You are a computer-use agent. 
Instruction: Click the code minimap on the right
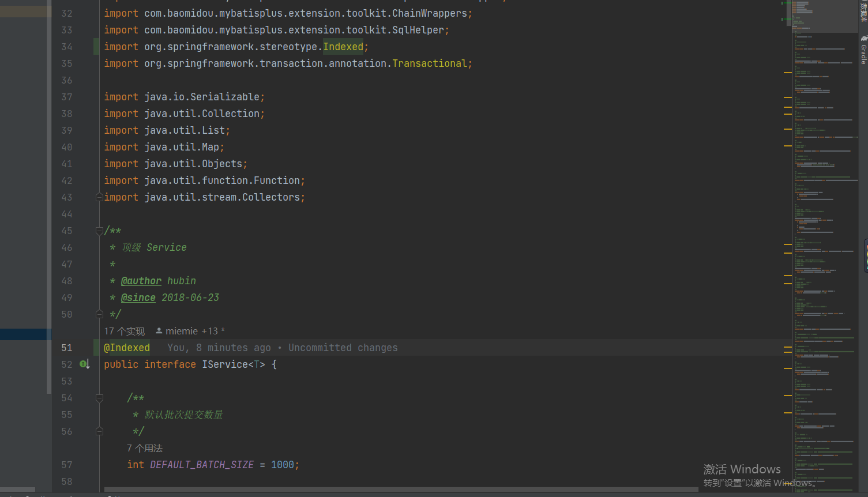click(x=823, y=231)
